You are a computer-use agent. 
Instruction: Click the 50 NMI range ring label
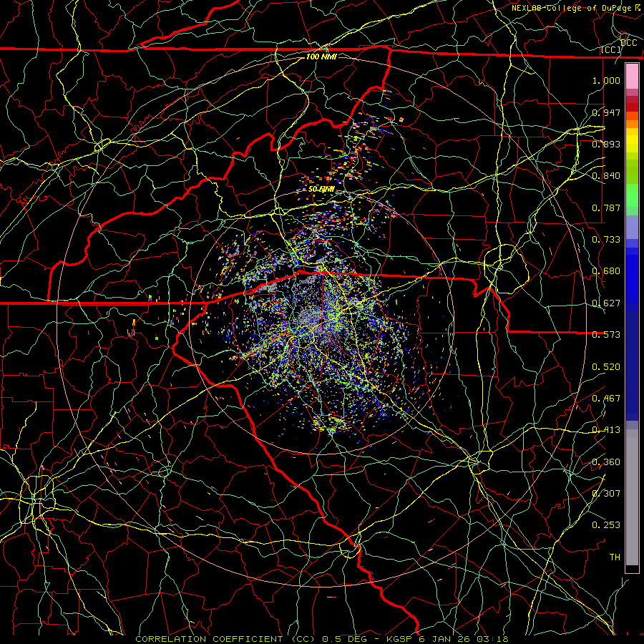click(321, 190)
